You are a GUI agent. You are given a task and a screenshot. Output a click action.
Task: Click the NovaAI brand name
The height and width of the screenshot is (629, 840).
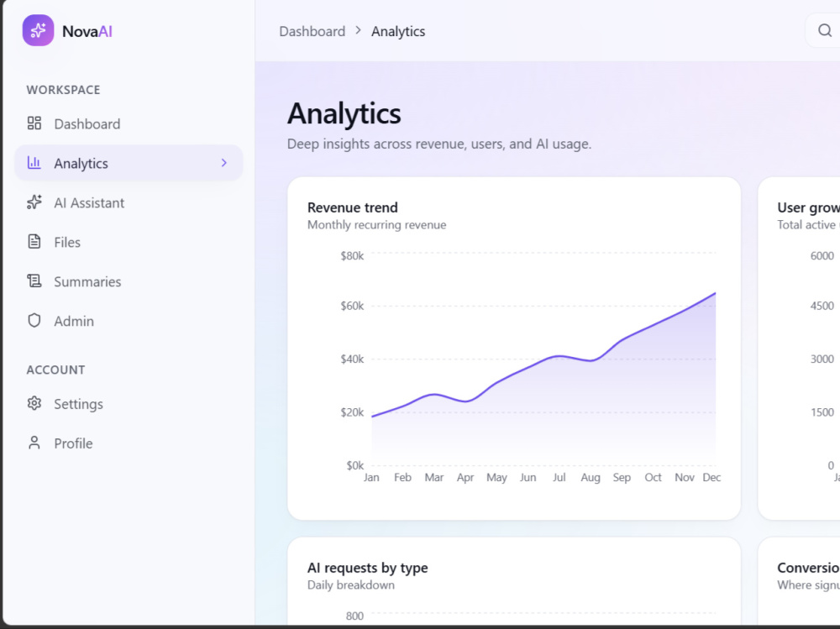pyautogui.click(x=87, y=31)
